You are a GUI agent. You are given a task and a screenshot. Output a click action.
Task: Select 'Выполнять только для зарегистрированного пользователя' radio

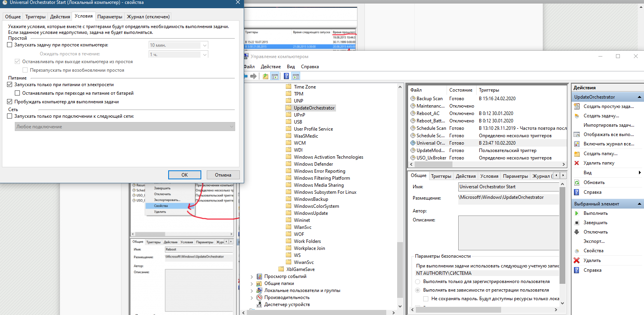tap(418, 281)
